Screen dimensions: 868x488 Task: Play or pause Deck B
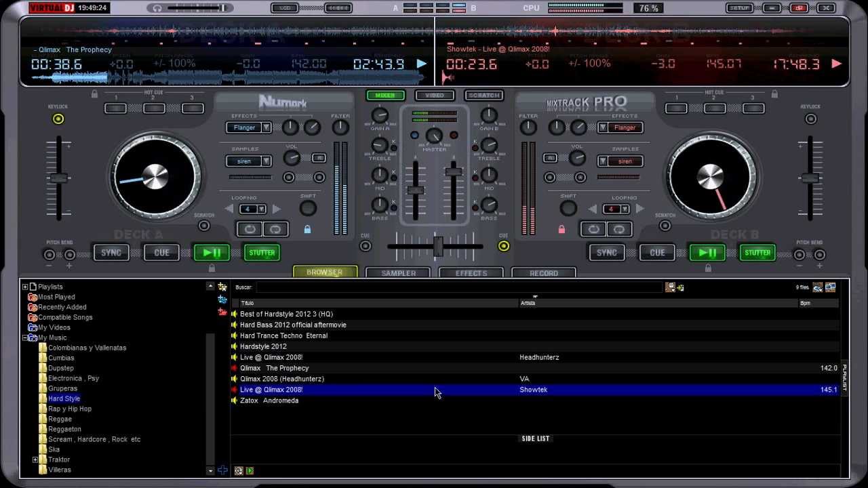(x=707, y=253)
